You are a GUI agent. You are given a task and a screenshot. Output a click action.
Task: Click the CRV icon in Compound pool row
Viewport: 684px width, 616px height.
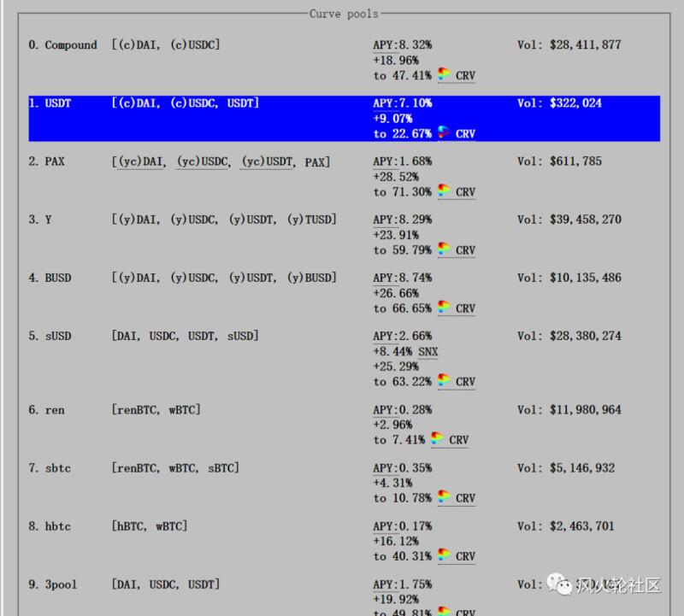tap(444, 73)
